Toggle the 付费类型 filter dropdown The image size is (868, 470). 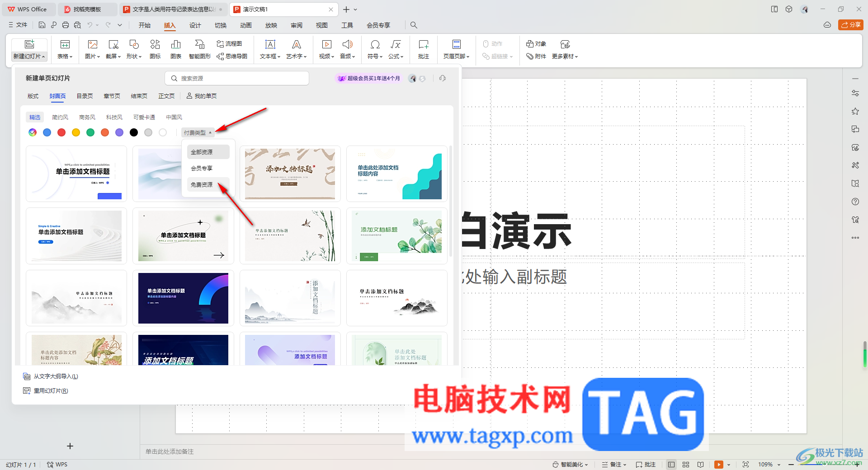198,132
